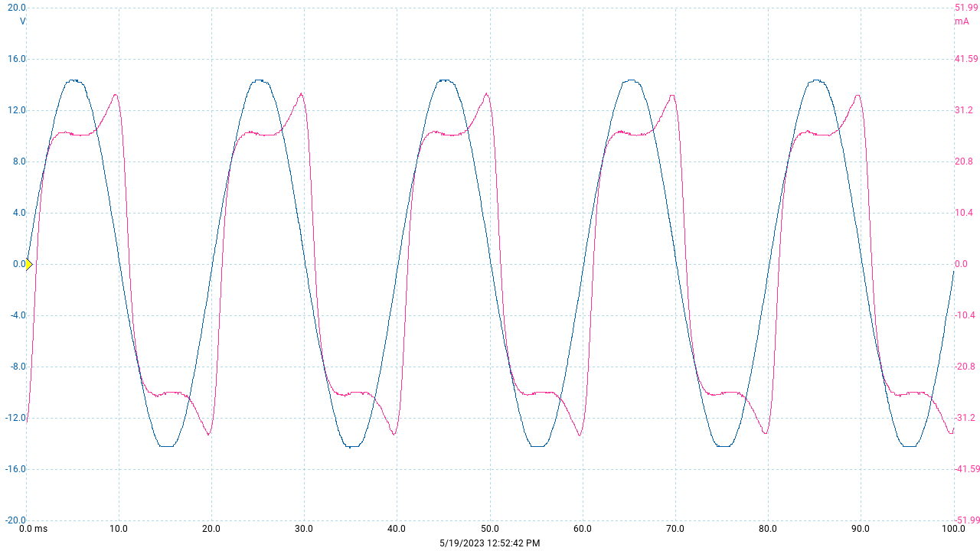Select the blue V unit label
This screenshot has height=551, width=980.
click(22, 21)
